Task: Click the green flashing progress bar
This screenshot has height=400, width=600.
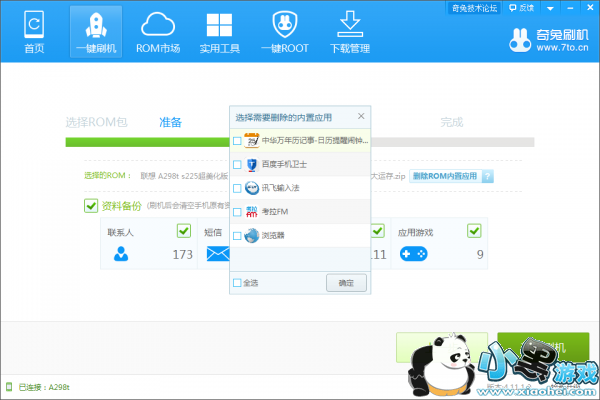Action: pos(147,142)
